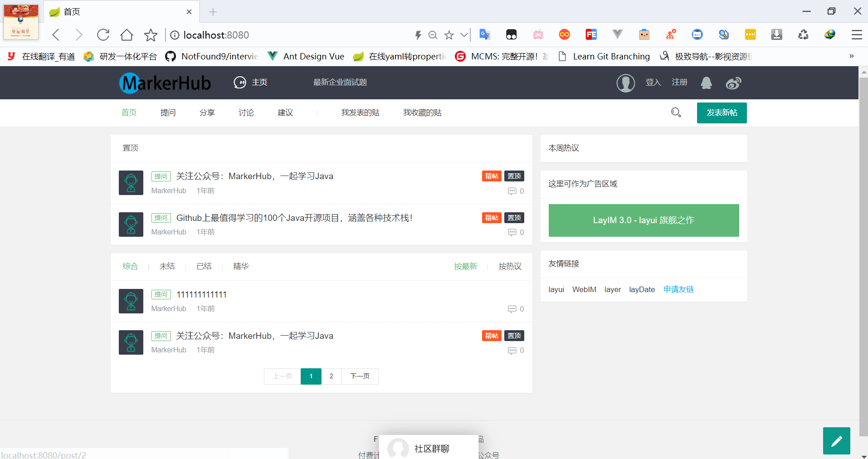
Task: Click the comment bubble on the 111111111111 post
Action: 513,309
